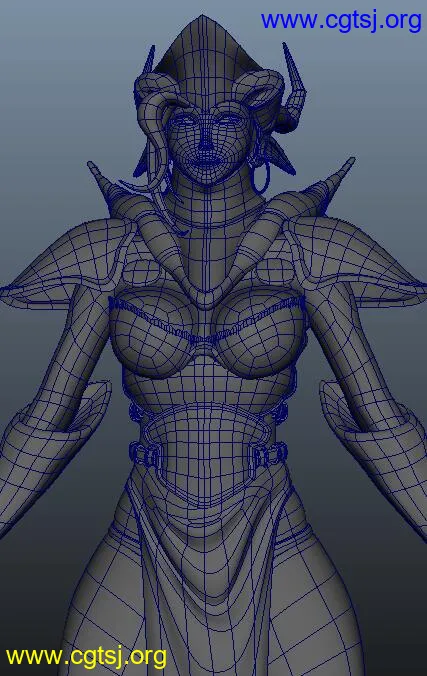Click the corset belt buckle rings on the earring side
The width and height of the screenshot is (427, 676).
coord(270,456)
